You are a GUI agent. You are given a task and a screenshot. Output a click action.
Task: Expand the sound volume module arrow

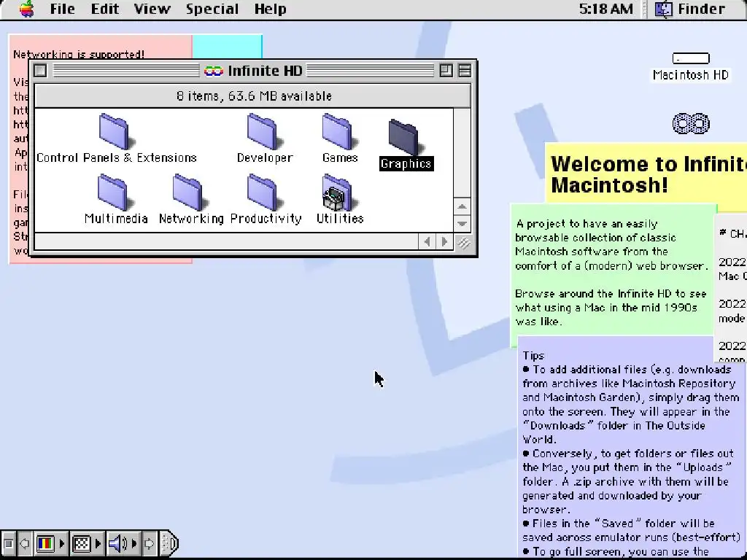coord(134,543)
